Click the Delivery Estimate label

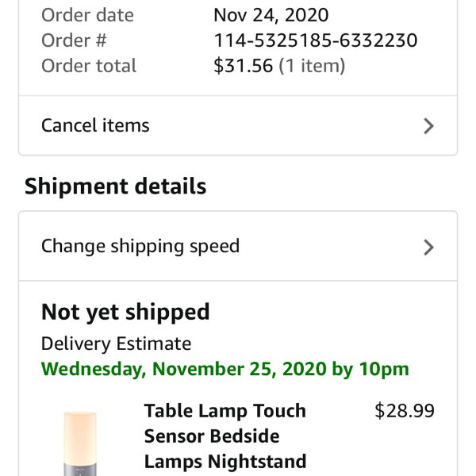tap(116, 344)
